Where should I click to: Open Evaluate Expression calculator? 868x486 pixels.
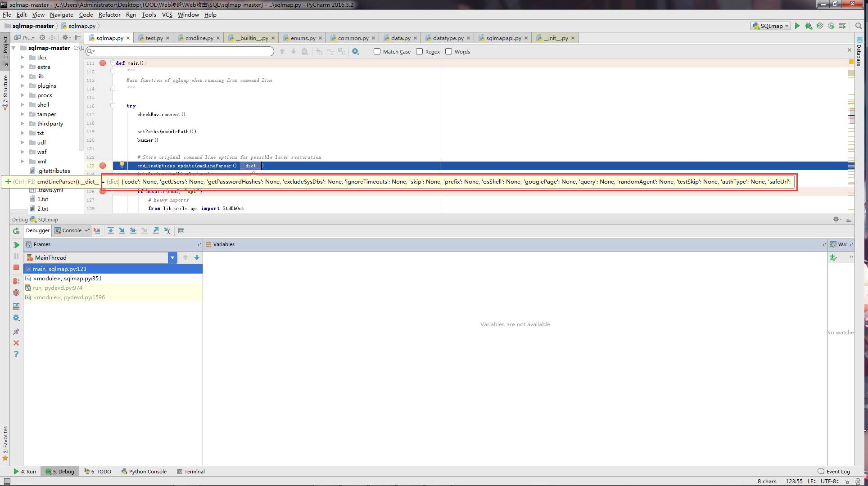coord(181,230)
